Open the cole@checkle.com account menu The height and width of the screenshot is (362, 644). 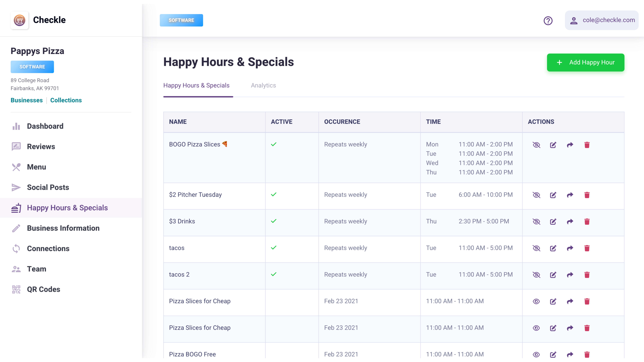tap(601, 20)
